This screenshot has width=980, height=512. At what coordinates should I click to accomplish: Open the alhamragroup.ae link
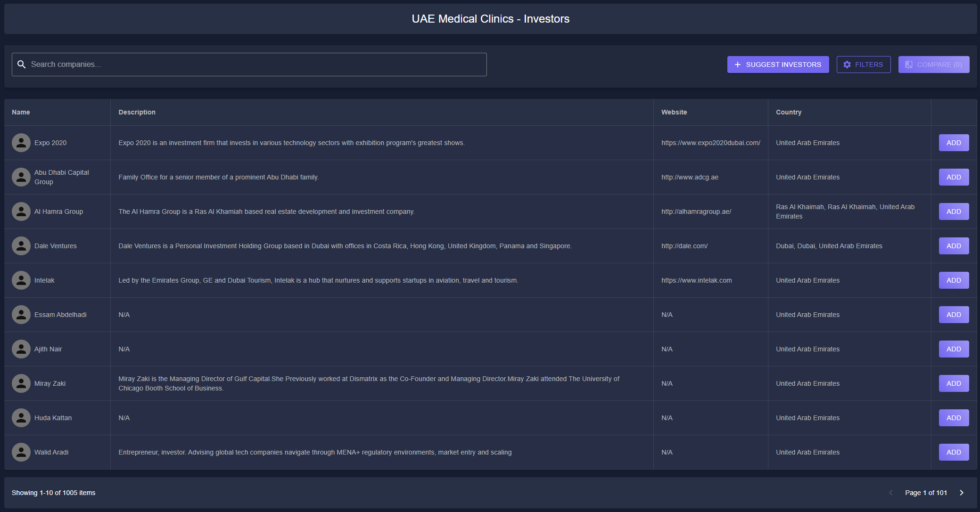pyautogui.click(x=696, y=211)
